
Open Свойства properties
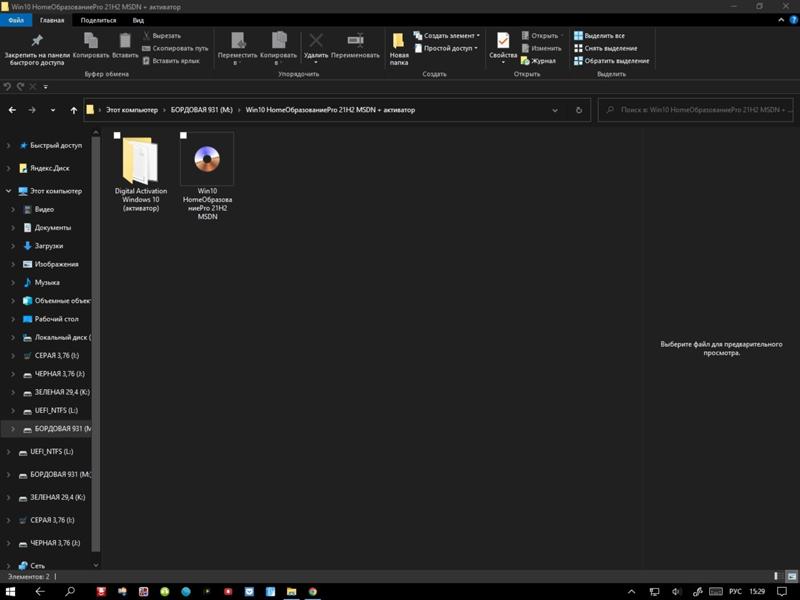coord(503,48)
